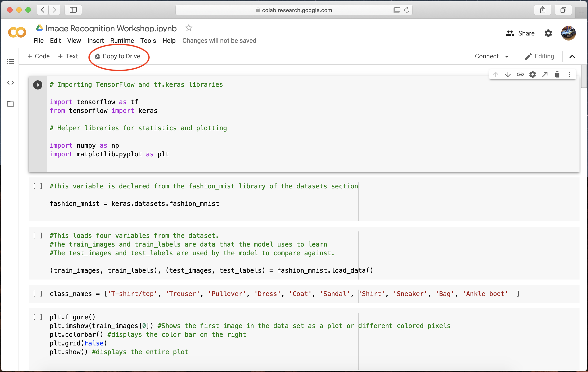Click the run cell play button
The height and width of the screenshot is (372, 588).
pyautogui.click(x=38, y=85)
